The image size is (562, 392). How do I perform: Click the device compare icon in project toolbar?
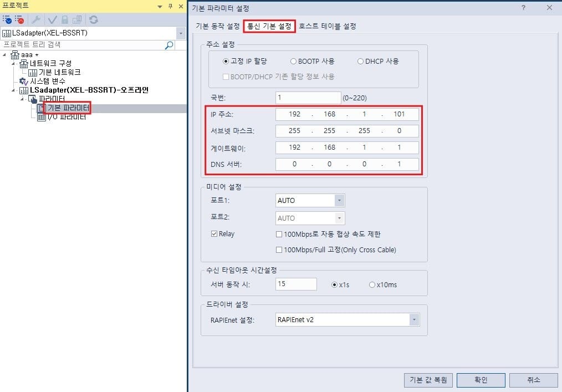[x=77, y=19]
